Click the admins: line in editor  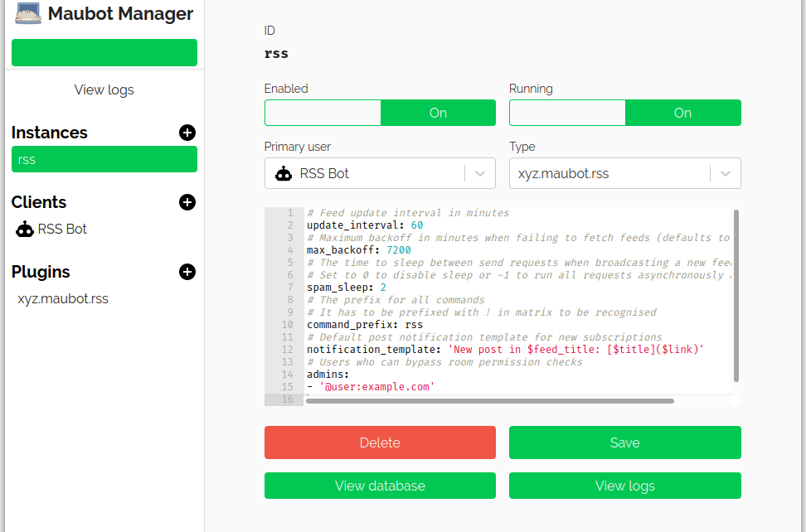point(328,375)
